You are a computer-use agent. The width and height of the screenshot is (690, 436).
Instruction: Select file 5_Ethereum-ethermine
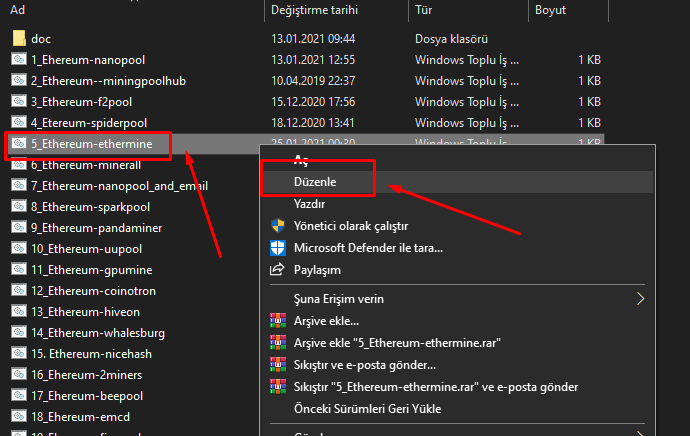[92, 144]
